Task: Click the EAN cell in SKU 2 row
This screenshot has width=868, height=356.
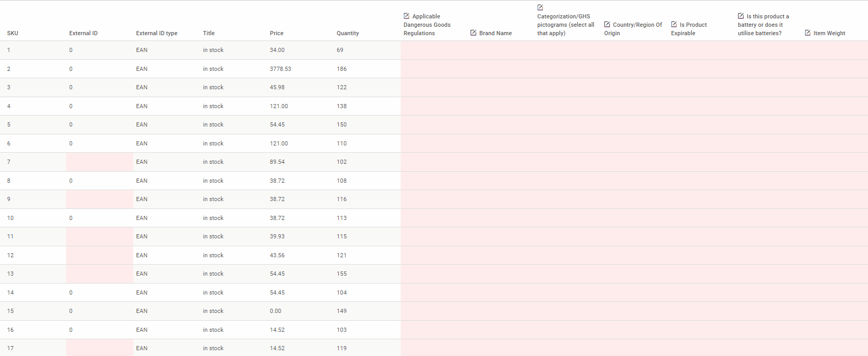Action: (142, 69)
